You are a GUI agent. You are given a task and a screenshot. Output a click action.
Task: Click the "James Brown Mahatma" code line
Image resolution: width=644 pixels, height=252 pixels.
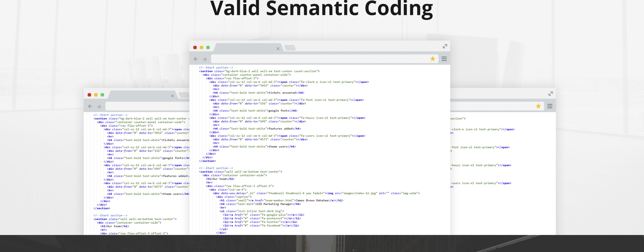pyautogui.click(x=282, y=200)
